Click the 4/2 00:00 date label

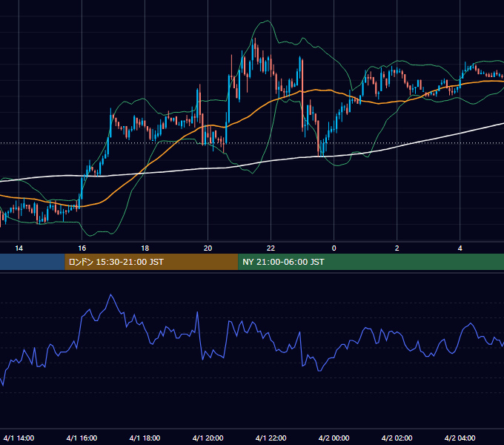pos(334,438)
